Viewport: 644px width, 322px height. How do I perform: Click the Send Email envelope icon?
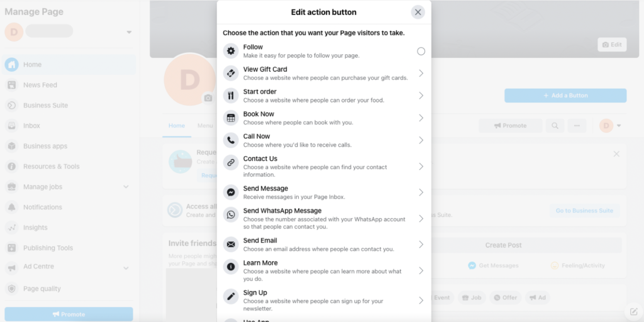click(231, 245)
